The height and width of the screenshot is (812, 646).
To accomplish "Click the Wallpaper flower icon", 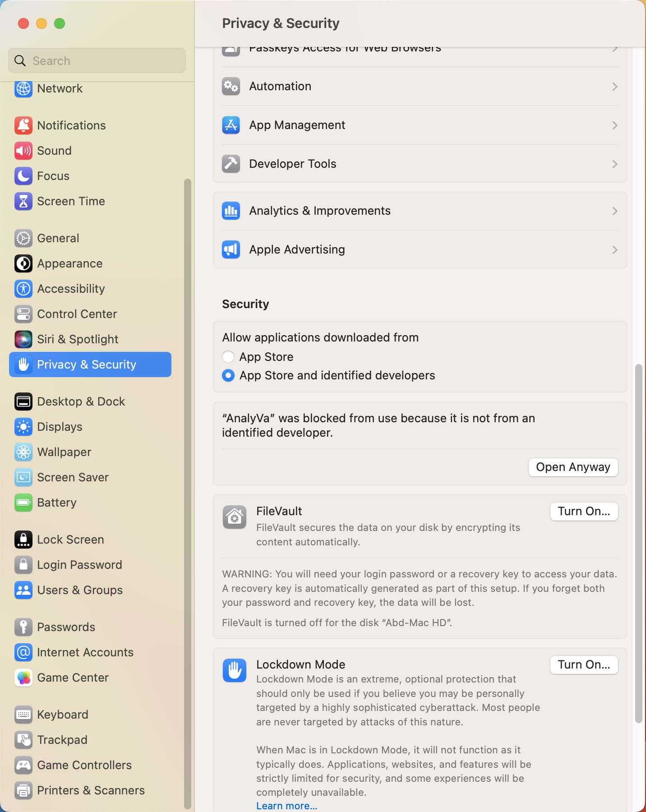I will (x=23, y=452).
